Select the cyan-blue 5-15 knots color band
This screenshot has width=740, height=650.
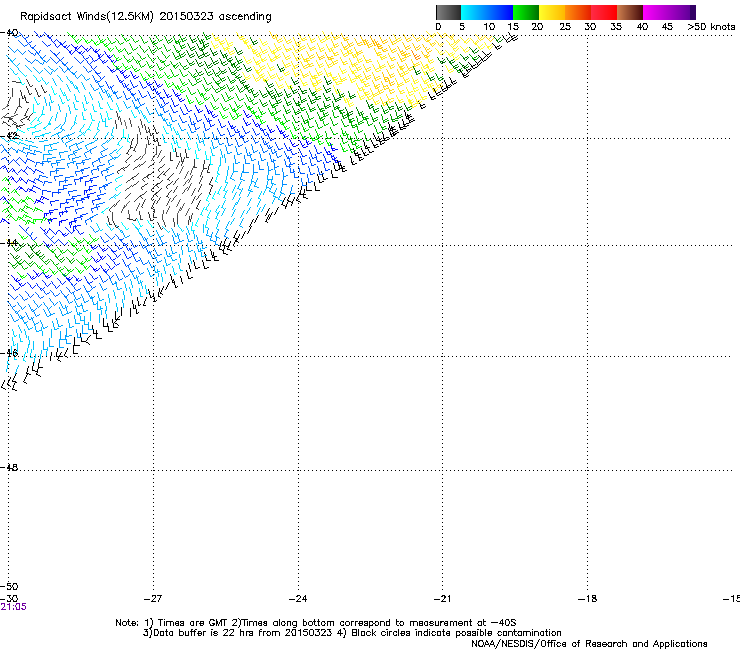(487, 12)
